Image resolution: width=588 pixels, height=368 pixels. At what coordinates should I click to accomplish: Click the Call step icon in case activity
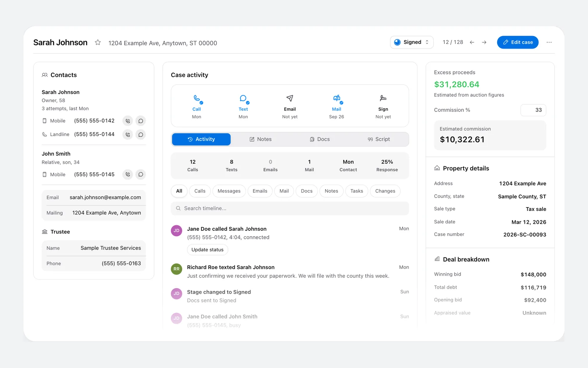click(197, 99)
